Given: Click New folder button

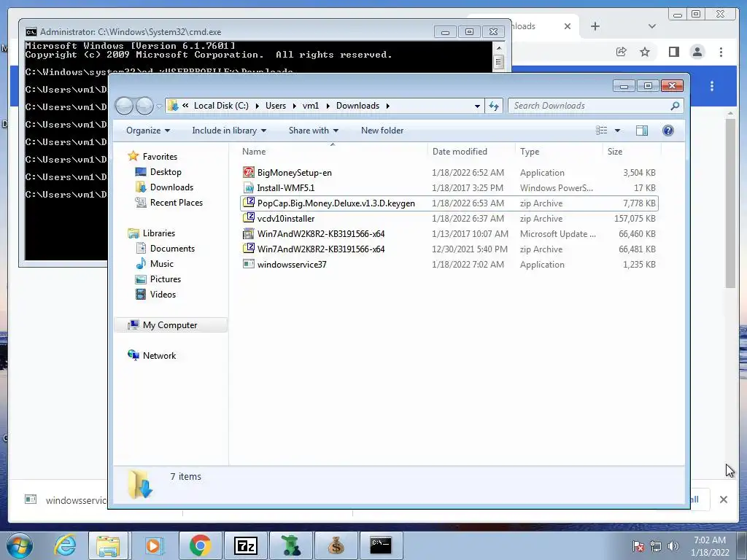Looking at the screenshot, I should click(382, 131).
